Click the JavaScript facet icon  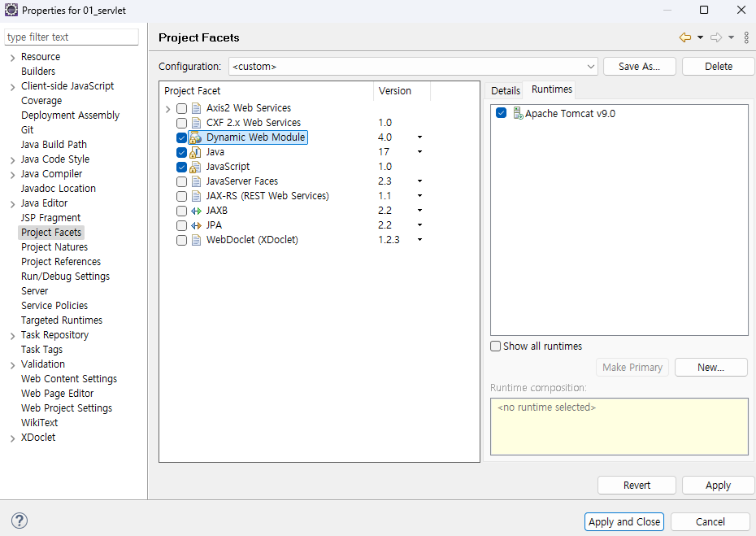tap(195, 167)
